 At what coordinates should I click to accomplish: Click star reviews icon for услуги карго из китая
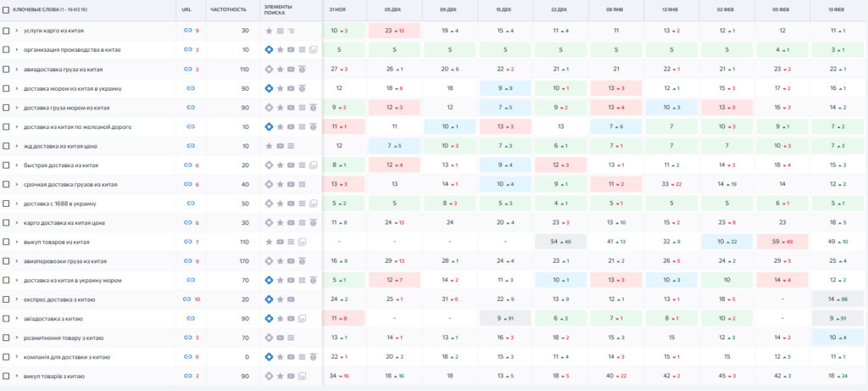pos(269,31)
